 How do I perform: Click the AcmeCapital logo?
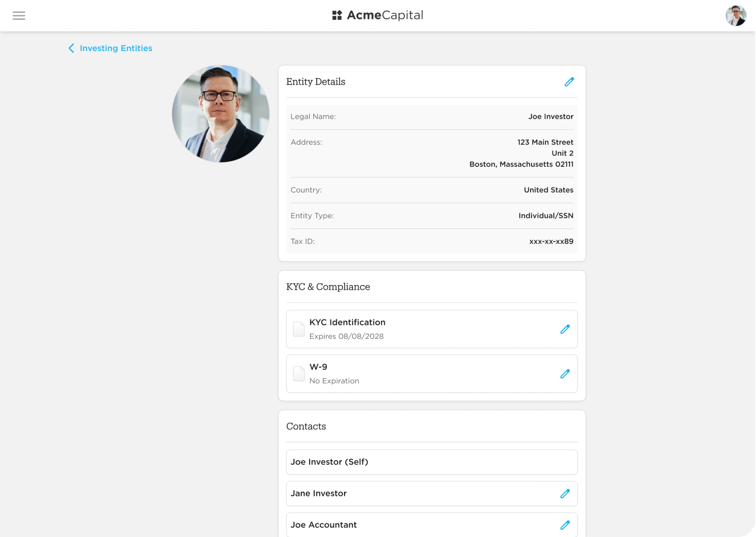point(378,15)
